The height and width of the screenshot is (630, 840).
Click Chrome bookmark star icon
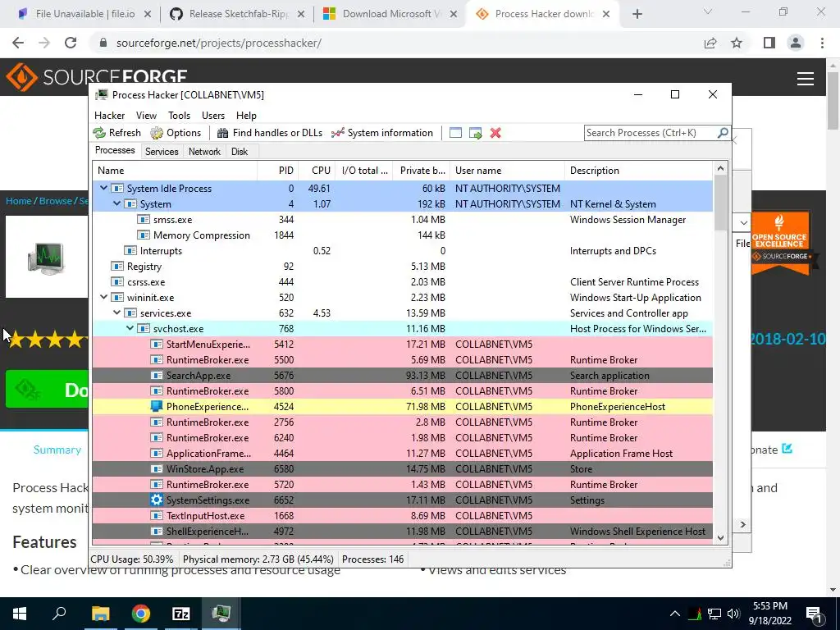click(737, 43)
